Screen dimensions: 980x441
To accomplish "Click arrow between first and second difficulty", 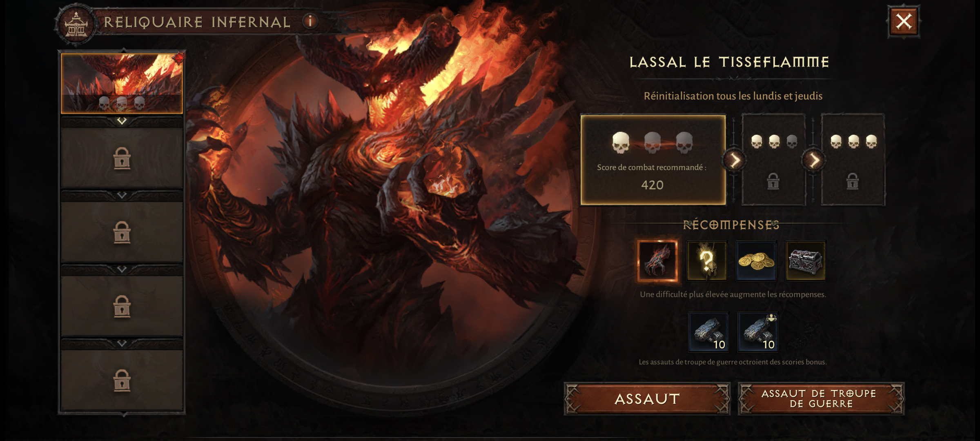I will tap(734, 160).
